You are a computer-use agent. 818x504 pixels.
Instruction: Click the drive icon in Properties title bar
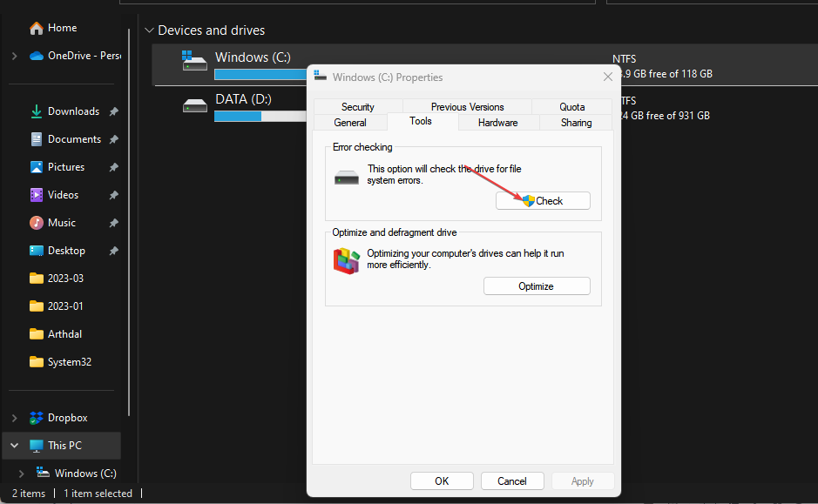[x=321, y=76]
